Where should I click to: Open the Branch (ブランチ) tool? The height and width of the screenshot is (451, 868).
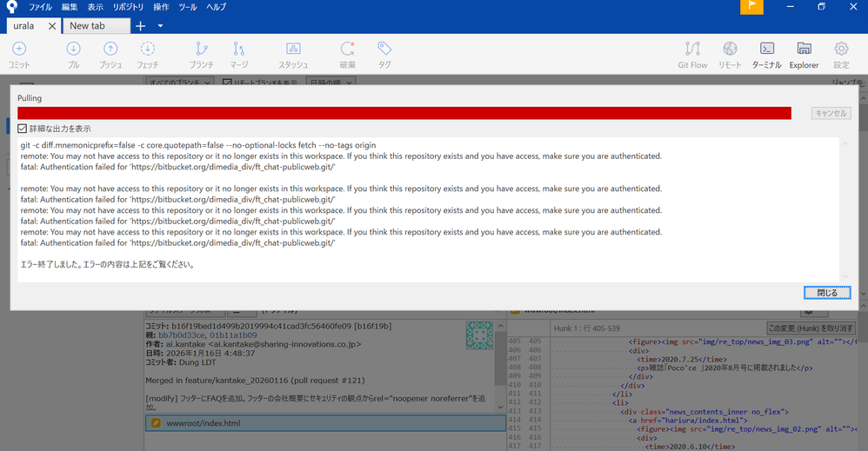(202, 49)
